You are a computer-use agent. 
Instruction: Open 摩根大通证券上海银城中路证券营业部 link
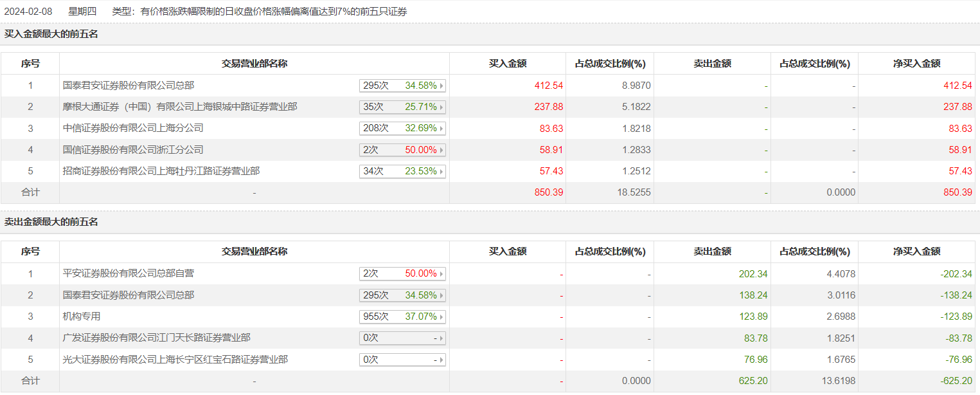180,107
